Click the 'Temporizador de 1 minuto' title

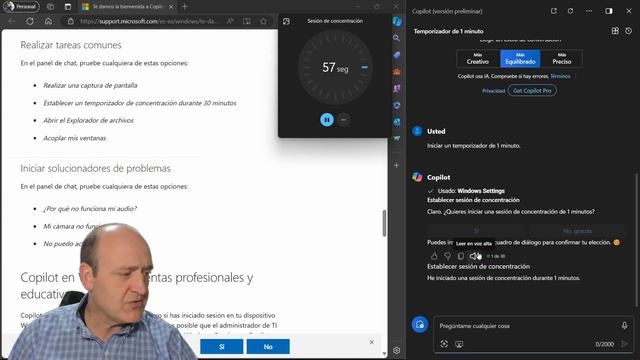[x=449, y=31]
